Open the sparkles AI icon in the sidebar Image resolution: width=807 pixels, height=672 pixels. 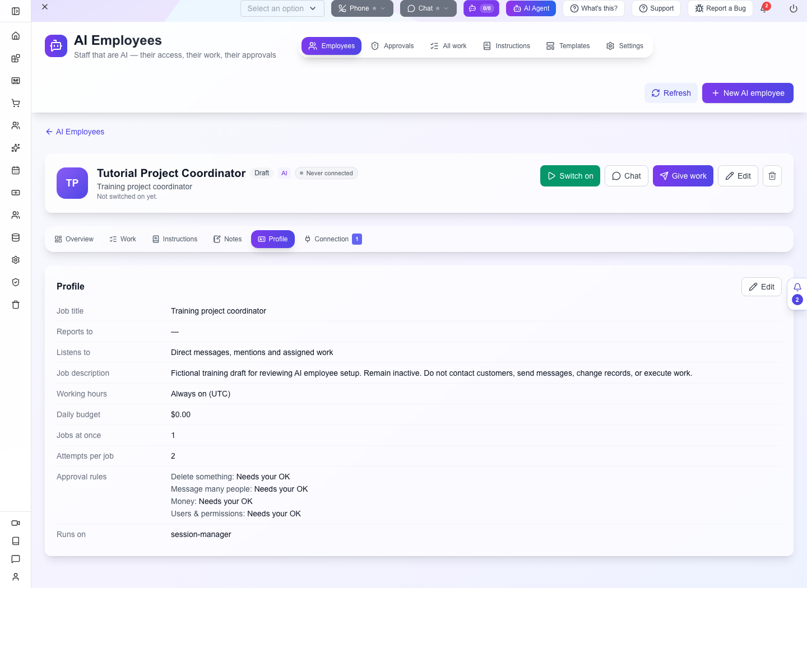coord(16,148)
